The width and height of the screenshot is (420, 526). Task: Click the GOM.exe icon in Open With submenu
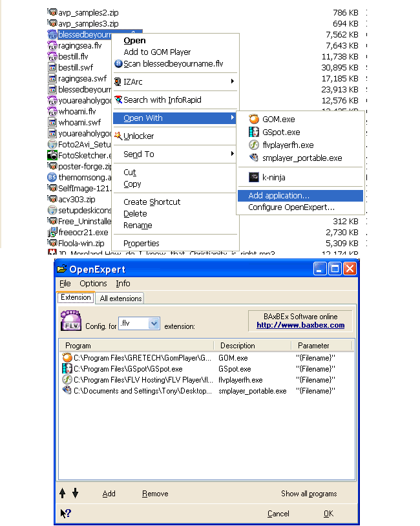254,119
